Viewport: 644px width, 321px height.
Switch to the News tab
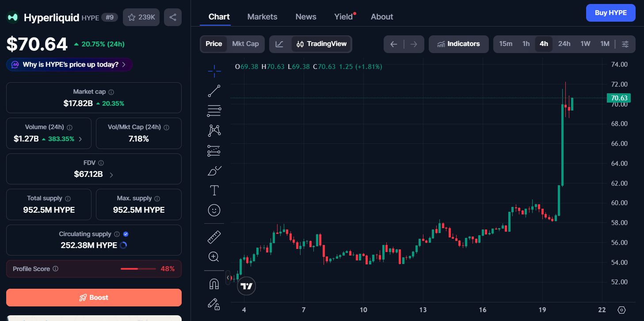pos(306,17)
